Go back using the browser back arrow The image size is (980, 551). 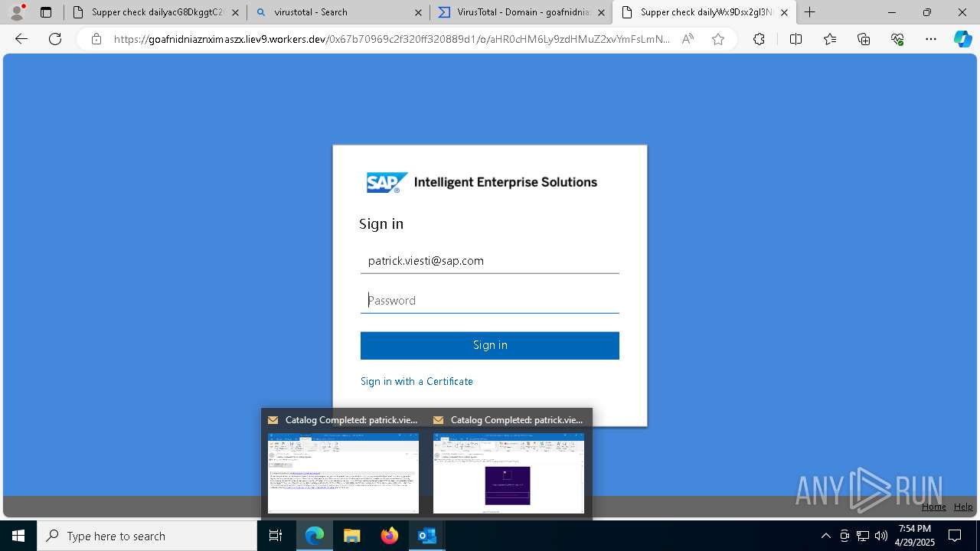point(21,39)
